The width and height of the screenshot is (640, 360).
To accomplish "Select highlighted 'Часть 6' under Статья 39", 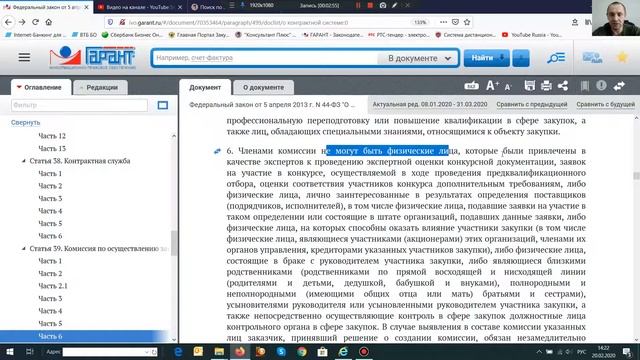I will tap(50, 336).
